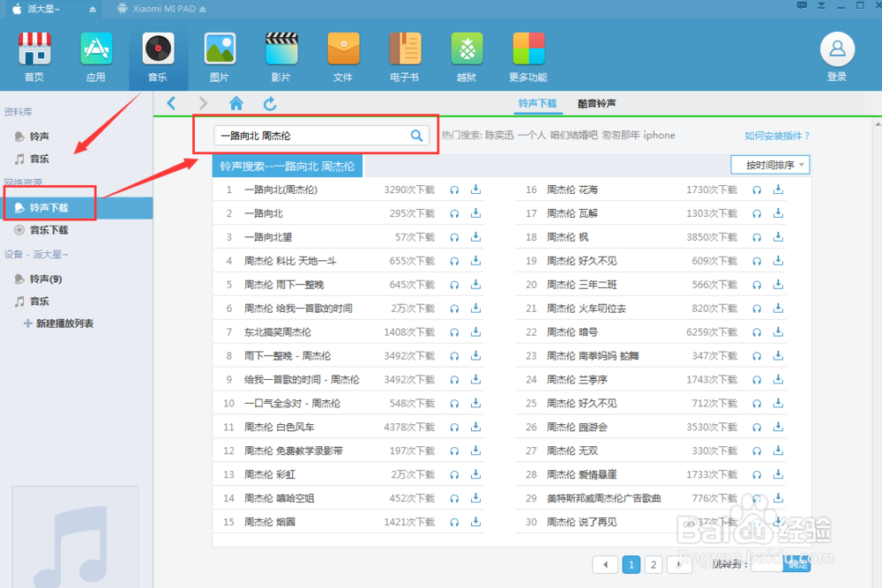Click hot search iphone
The image size is (882, 588).
[659, 136]
